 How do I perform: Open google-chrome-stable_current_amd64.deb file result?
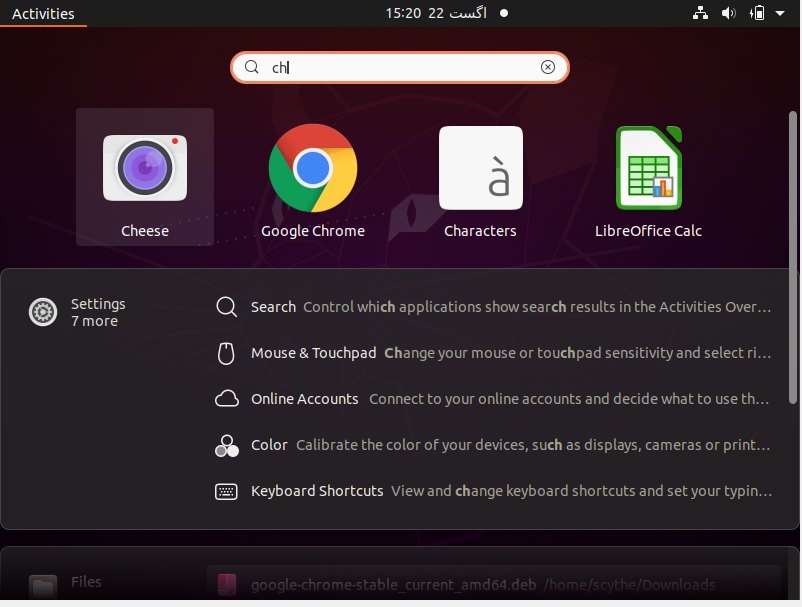[x=493, y=584]
